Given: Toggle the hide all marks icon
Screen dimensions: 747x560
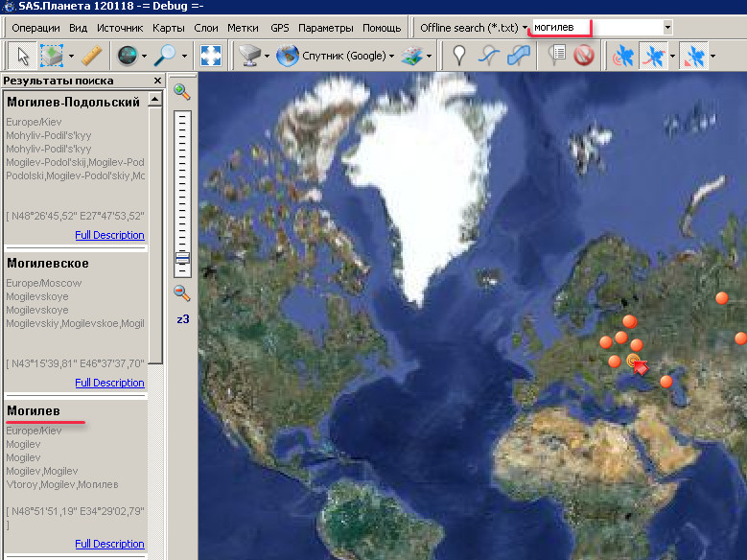Looking at the screenshot, I should pyautogui.click(x=584, y=57).
